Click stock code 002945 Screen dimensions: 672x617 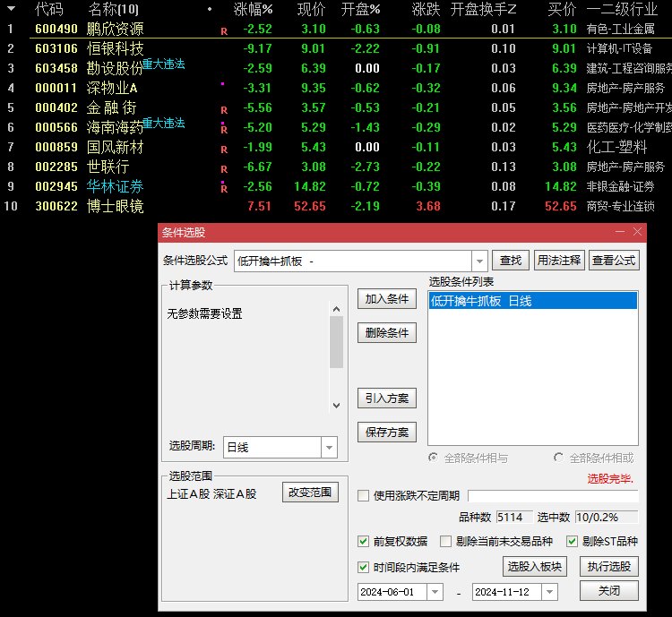(56, 186)
